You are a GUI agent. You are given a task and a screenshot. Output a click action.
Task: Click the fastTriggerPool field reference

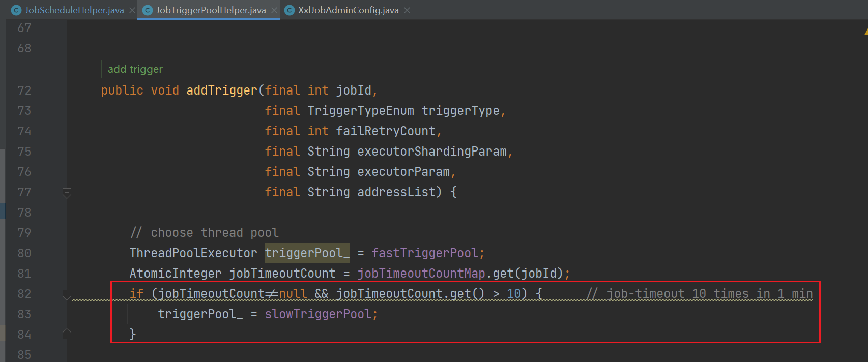click(425, 253)
